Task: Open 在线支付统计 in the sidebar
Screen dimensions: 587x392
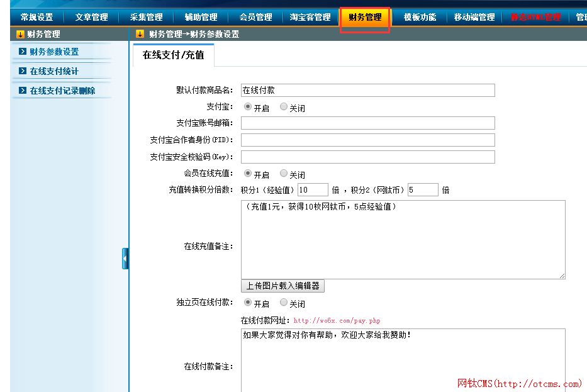Action: coord(54,71)
